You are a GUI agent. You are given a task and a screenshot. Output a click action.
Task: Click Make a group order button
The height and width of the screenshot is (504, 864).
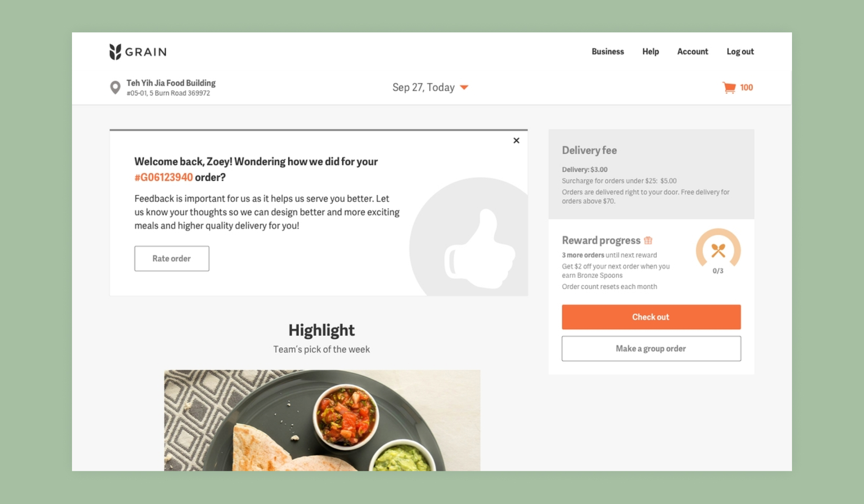click(651, 348)
